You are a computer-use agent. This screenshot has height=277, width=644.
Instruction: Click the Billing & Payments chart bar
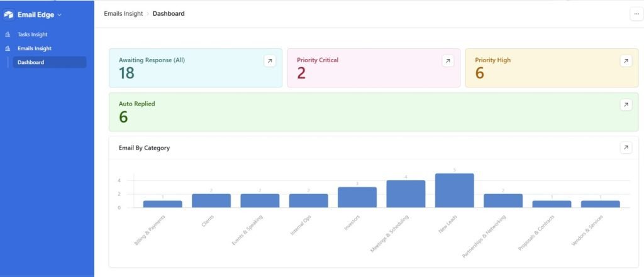162,204
